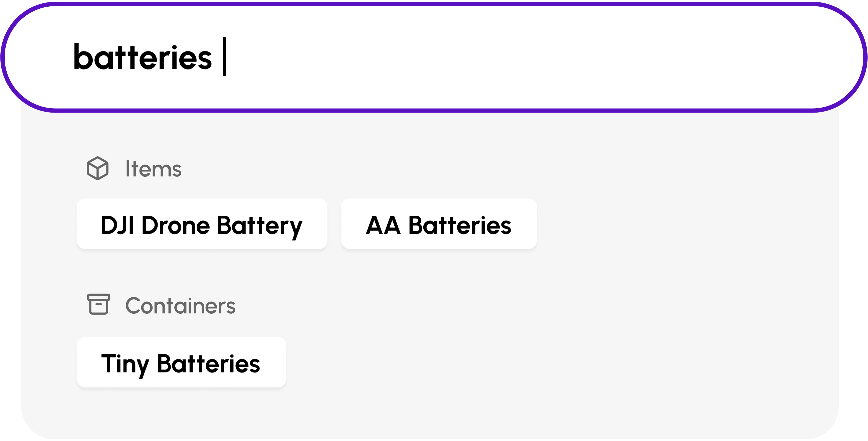Pick the only result under Containers
868x441 pixels.
pos(181,363)
